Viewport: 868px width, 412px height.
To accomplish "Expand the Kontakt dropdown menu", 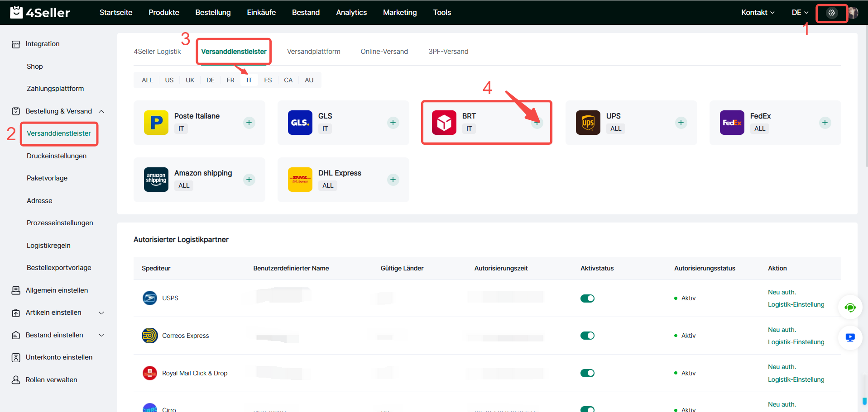I will [758, 13].
